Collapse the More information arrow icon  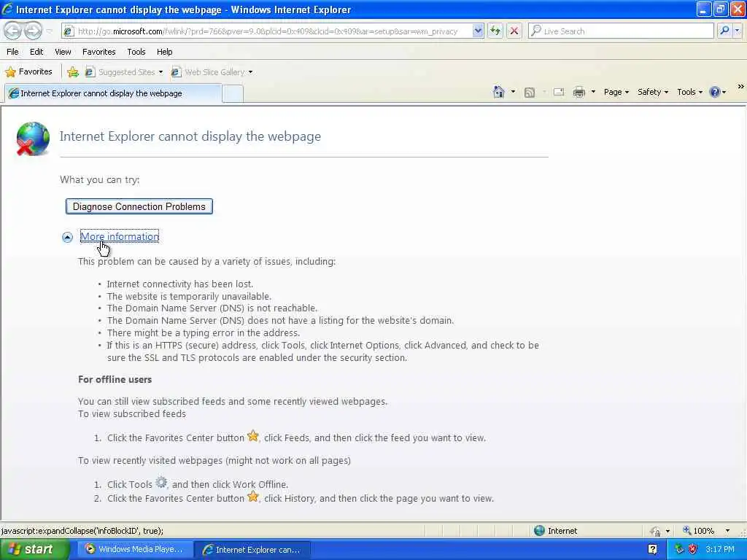[x=67, y=237]
